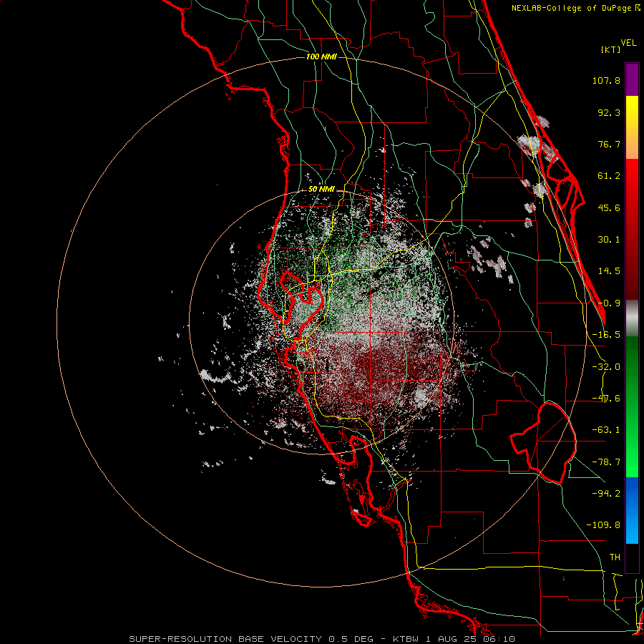Click the 50 NMI range ring label
Screen dimensions: 644x644
coord(321,190)
